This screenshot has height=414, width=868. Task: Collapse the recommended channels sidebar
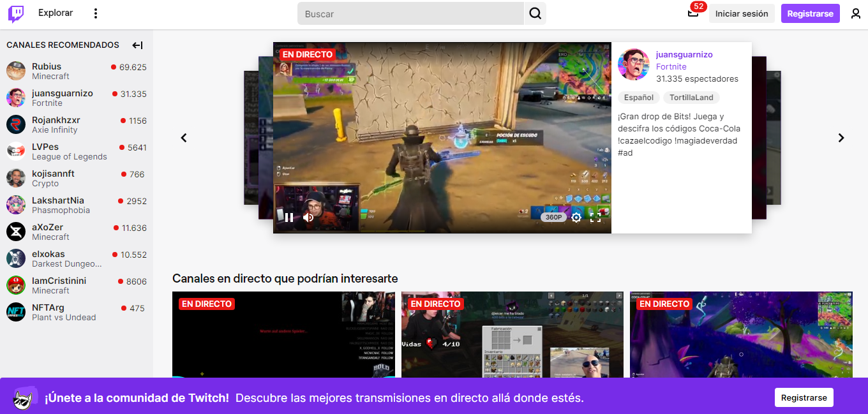(x=137, y=45)
